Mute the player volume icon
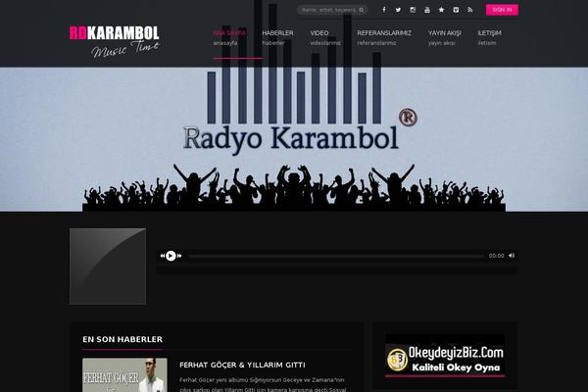588x392 pixels. pos(512,256)
